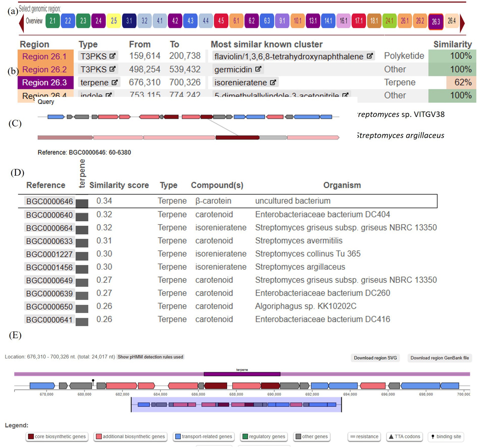Click binding site pin marker on gene map
Image resolution: width=480 pixels, height=448 pixels.
pos(93,382)
